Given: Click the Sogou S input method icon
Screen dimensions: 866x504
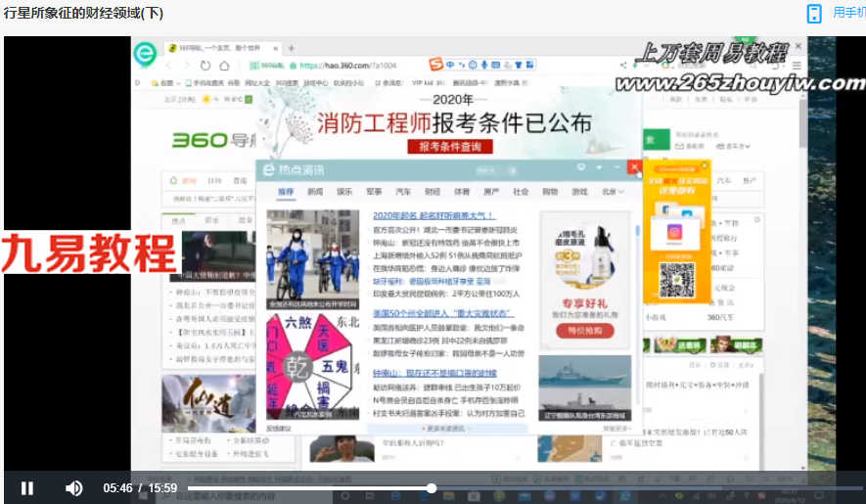Looking at the screenshot, I should point(436,65).
